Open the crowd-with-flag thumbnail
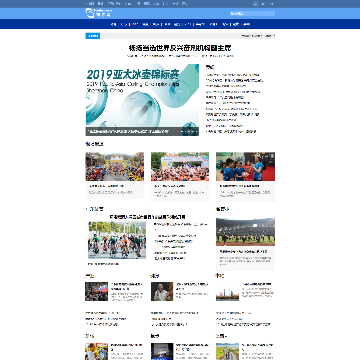 click(x=97, y=292)
